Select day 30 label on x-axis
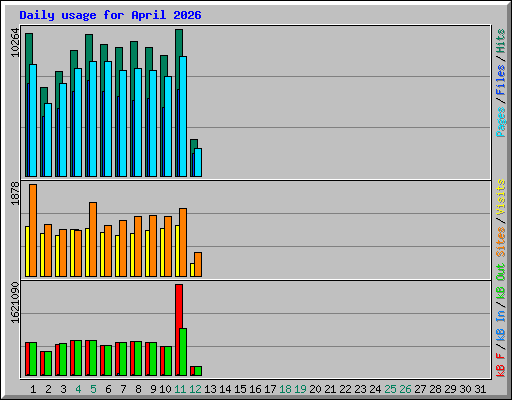Image resolution: width=512 pixels, height=400 pixels. (x=465, y=389)
